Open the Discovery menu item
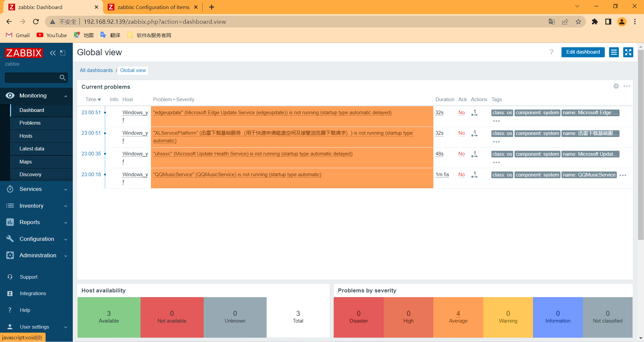The width and height of the screenshot is (644, 342). point(42,175)
